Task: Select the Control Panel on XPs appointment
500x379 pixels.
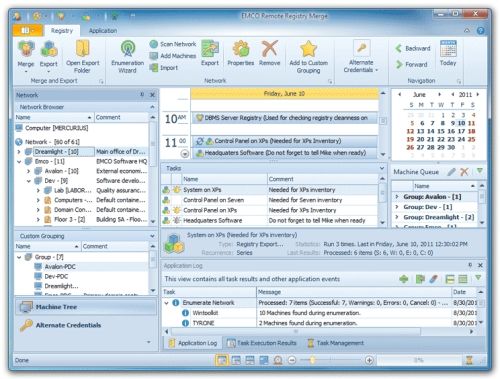Action: coord(284,141)
